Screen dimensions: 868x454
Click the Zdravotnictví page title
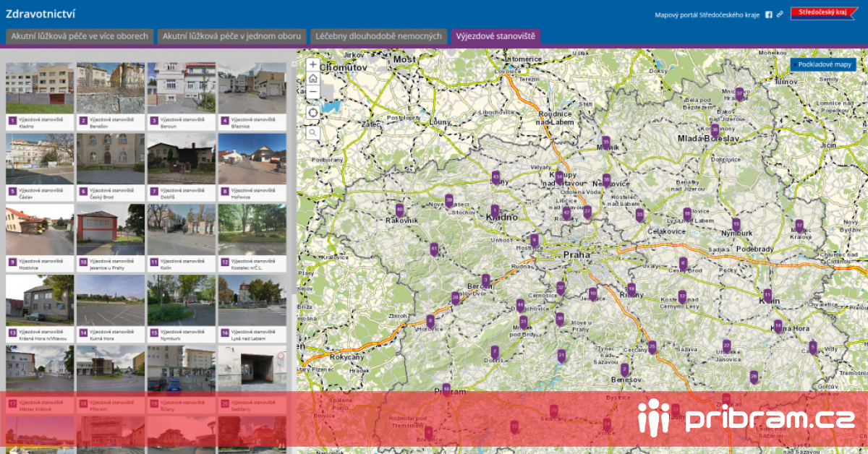41,14
